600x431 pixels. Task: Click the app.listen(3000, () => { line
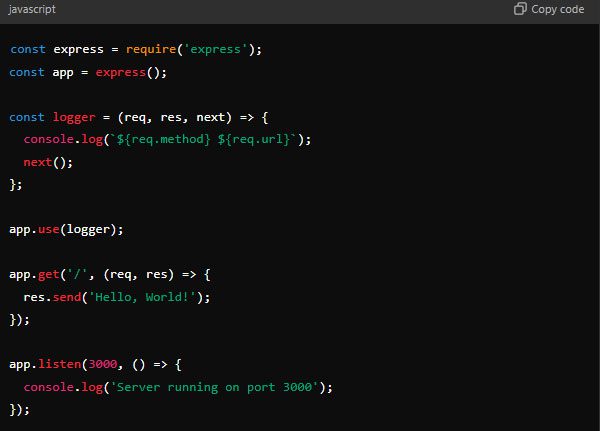pyautogui.click(x=95, y=364)
